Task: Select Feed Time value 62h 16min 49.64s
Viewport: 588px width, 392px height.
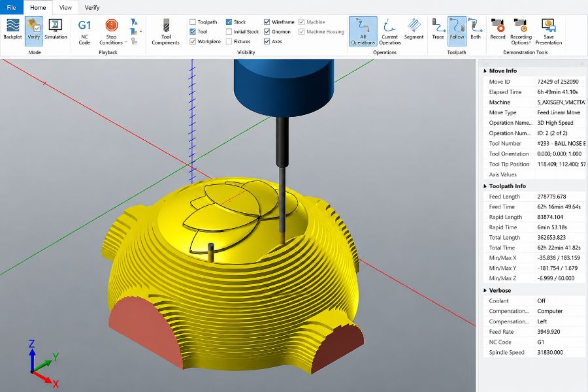Action: point(559,206)
